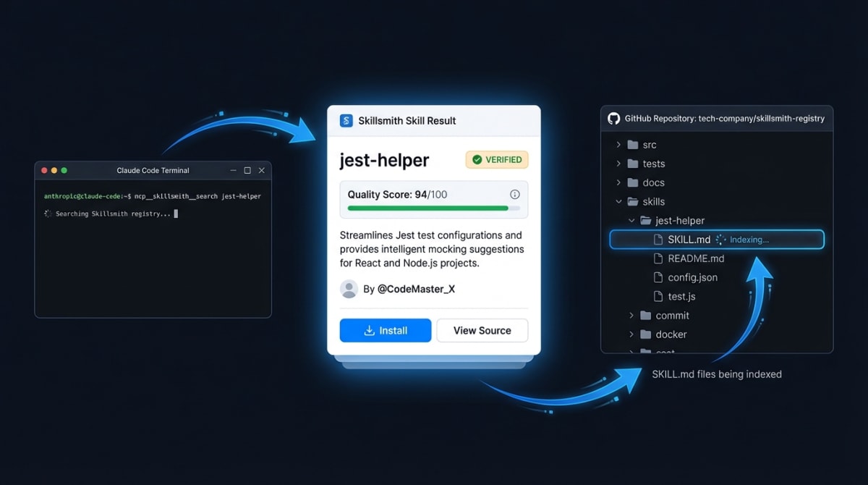Collapse the jest-helper folder chevron
The width and height of the screenshot is (868, 485).
[631, 220]
